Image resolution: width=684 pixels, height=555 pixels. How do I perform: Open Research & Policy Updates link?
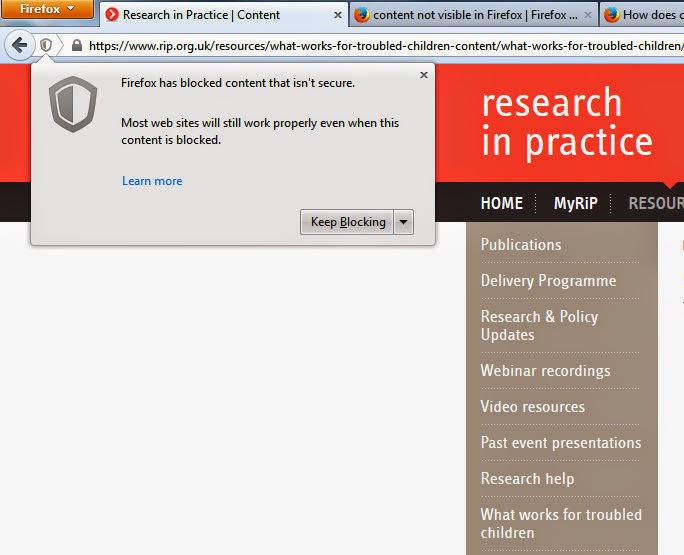539,325
